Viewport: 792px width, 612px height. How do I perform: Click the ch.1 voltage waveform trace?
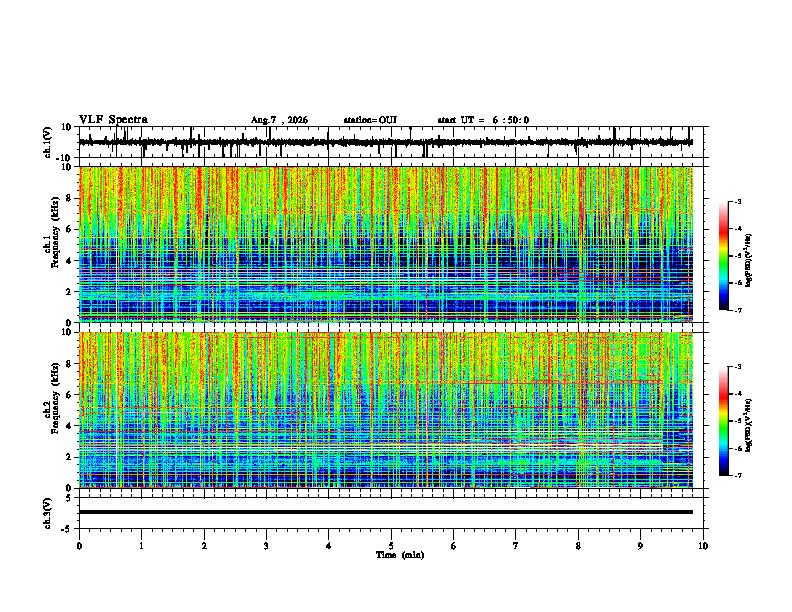[386, 142]
